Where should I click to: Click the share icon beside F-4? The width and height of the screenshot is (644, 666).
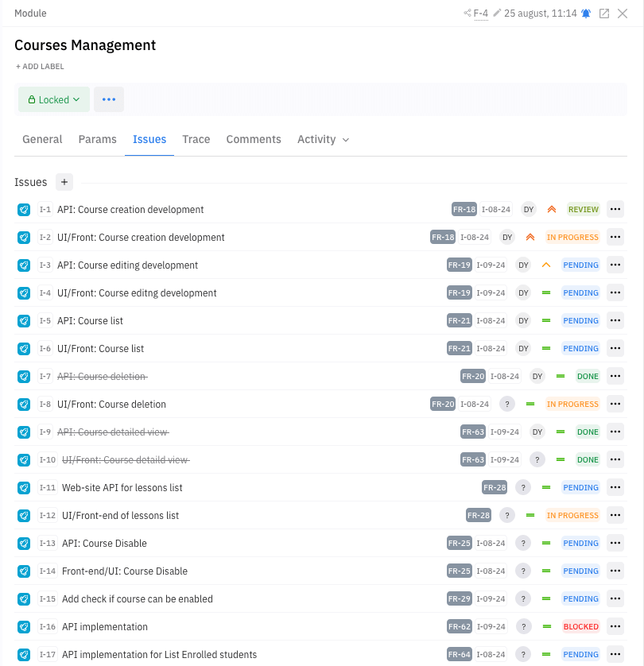[x=467, y=13]
